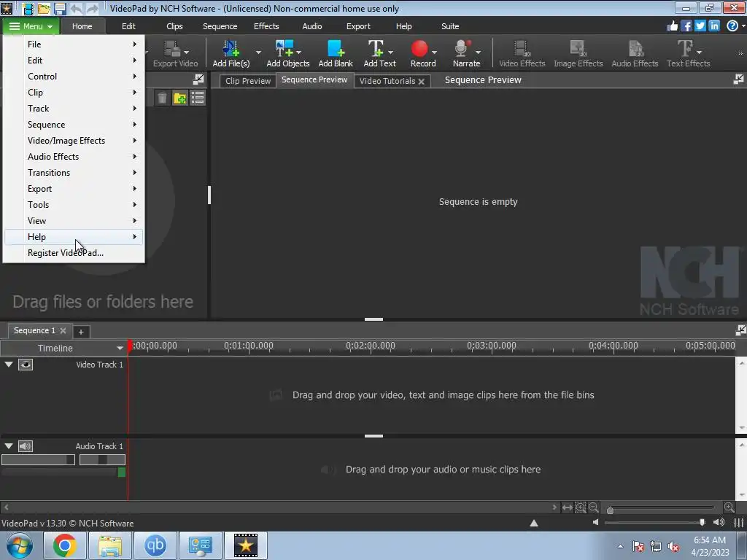This screenshot has width=747, height=560.
Task: Click the Facebook share icon
Action: coord(686,26)
